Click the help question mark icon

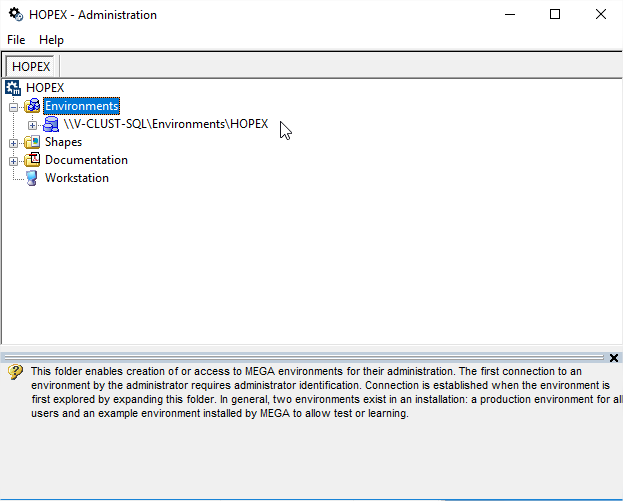(x=15, y=372)
